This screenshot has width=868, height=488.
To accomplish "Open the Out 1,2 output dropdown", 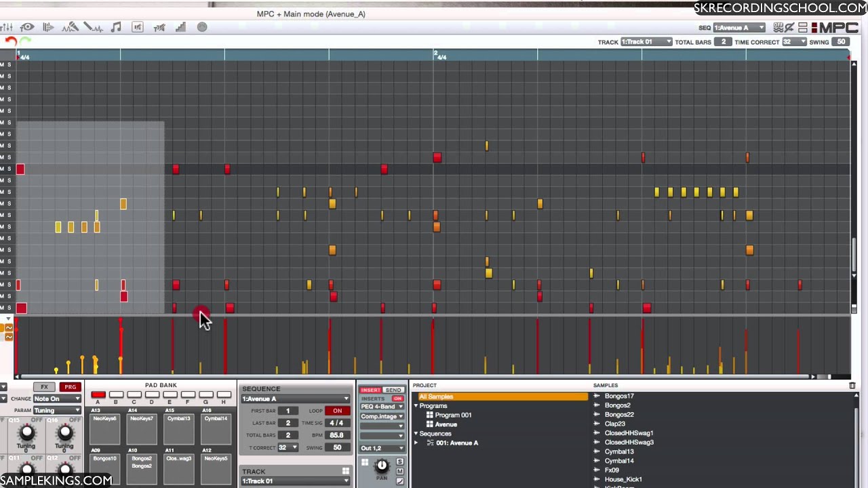I will click(x=382, y=448).
